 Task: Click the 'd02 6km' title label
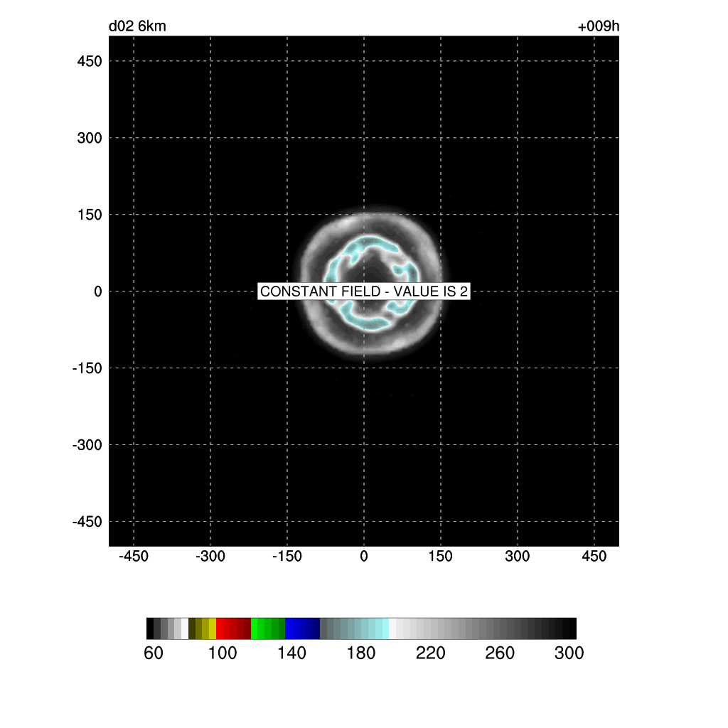(137, 26)
